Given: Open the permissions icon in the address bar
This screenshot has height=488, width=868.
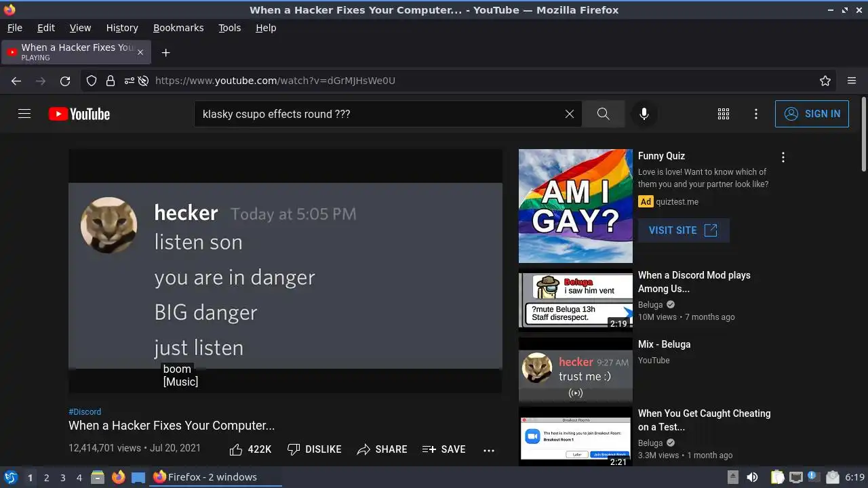Looking at the screenshot, I should tap(129, 81).
